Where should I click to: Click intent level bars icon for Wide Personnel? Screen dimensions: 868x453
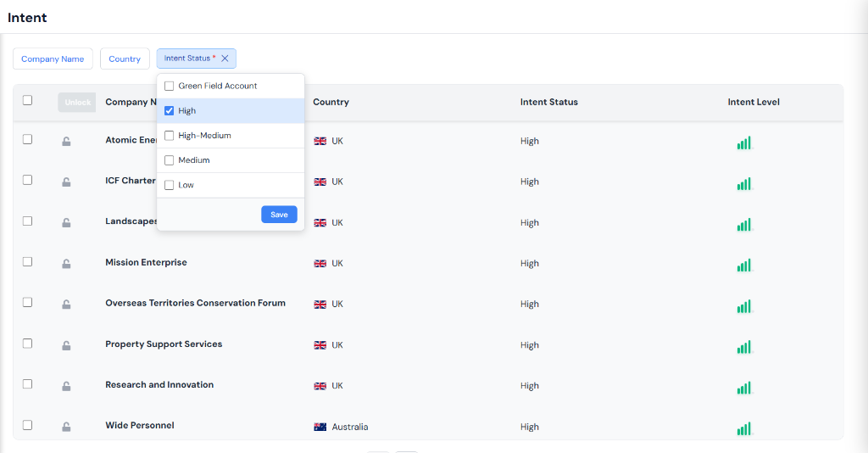pyautogui.click(x=744, y=428)
